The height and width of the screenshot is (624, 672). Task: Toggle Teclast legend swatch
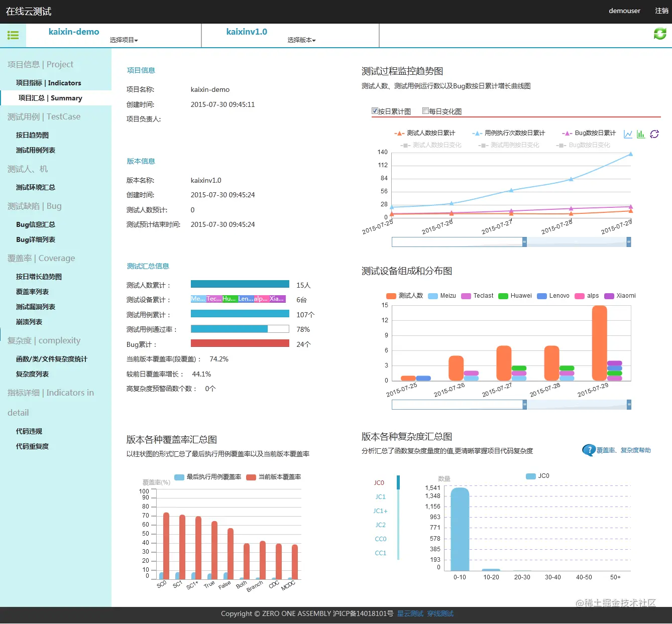tap(466, 296)
